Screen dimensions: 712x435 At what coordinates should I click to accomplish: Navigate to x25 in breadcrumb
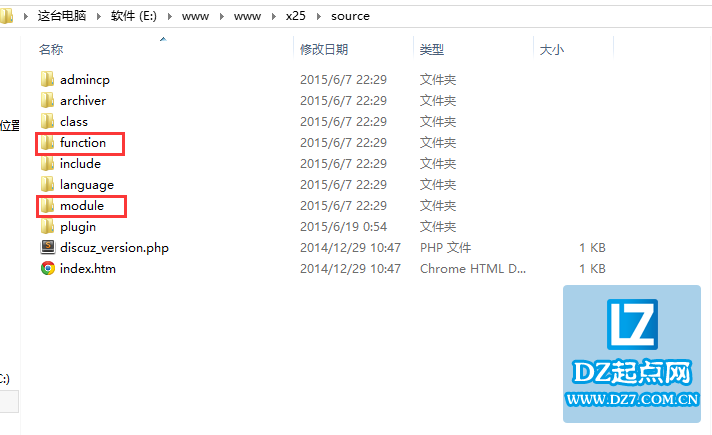(x=296, y=16)
